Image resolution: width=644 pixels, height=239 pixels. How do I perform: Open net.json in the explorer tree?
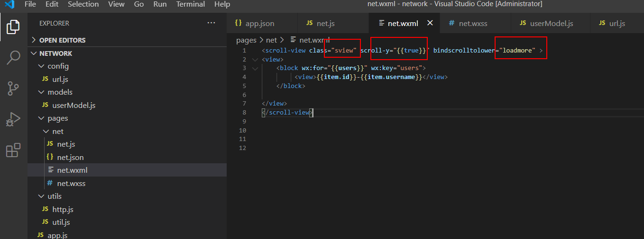pyautogui.click(x=127, y=157)
